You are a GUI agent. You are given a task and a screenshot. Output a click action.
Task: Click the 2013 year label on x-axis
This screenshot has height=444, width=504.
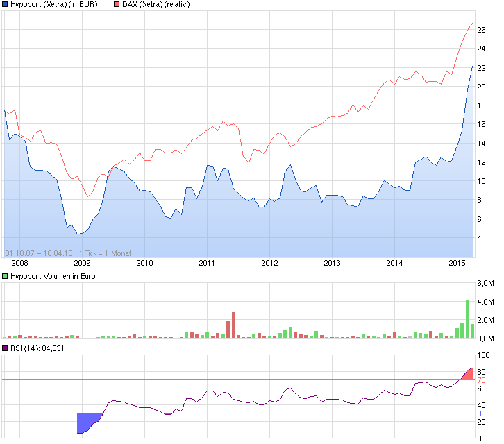tap(332, 263)
